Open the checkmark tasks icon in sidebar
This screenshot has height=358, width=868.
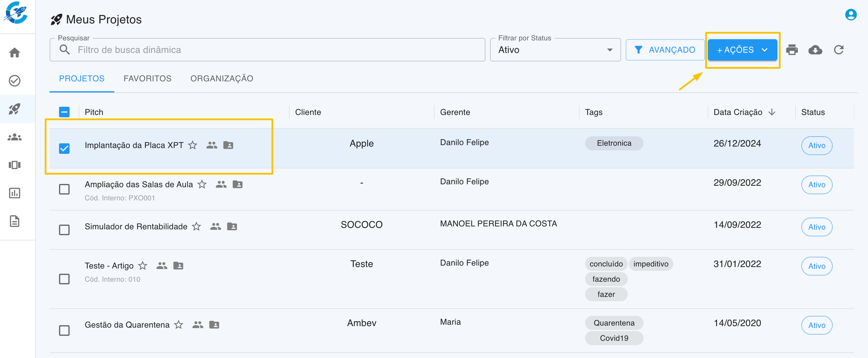pos(15,81)
